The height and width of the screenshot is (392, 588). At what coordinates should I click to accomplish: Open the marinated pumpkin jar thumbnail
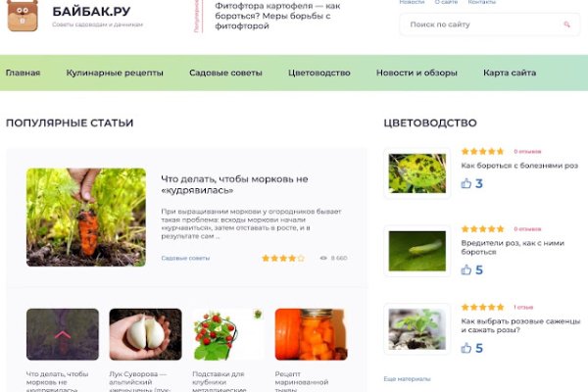coord(311,334)
